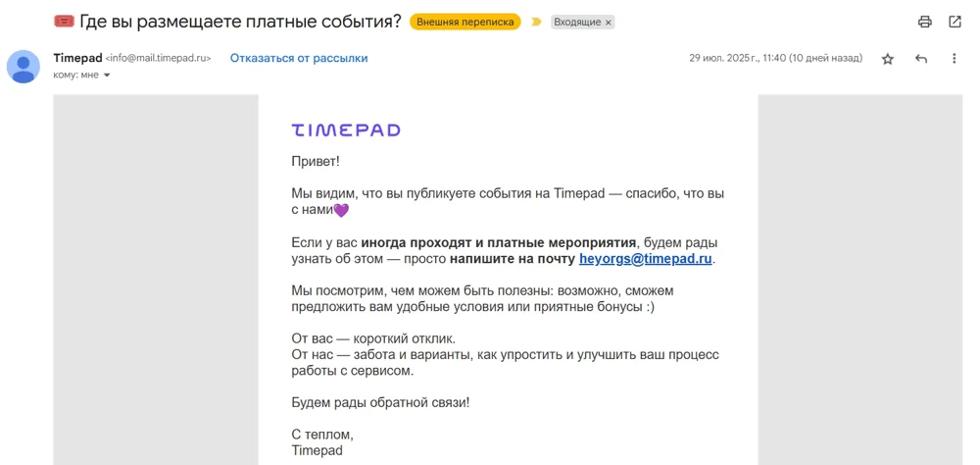Viewport: 980px width, 465px height.
Task: Remove the Входящие label with its x
Action: point(608,23)
